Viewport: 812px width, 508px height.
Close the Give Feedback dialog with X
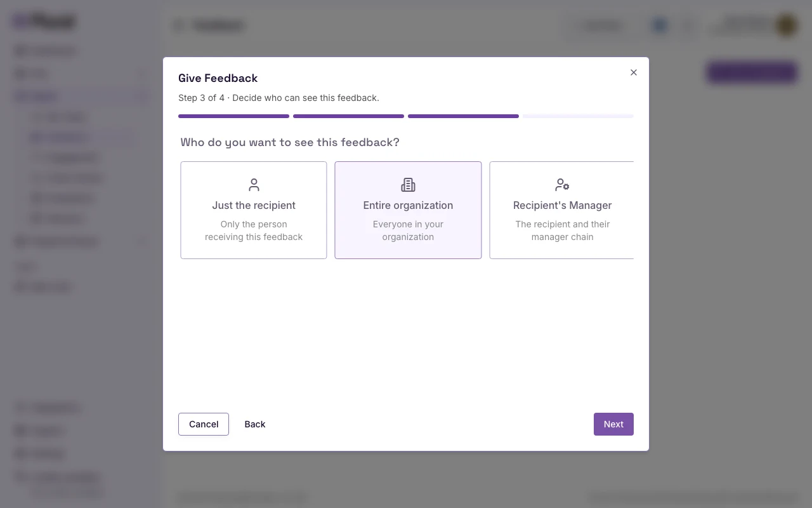tap(633, 72)
